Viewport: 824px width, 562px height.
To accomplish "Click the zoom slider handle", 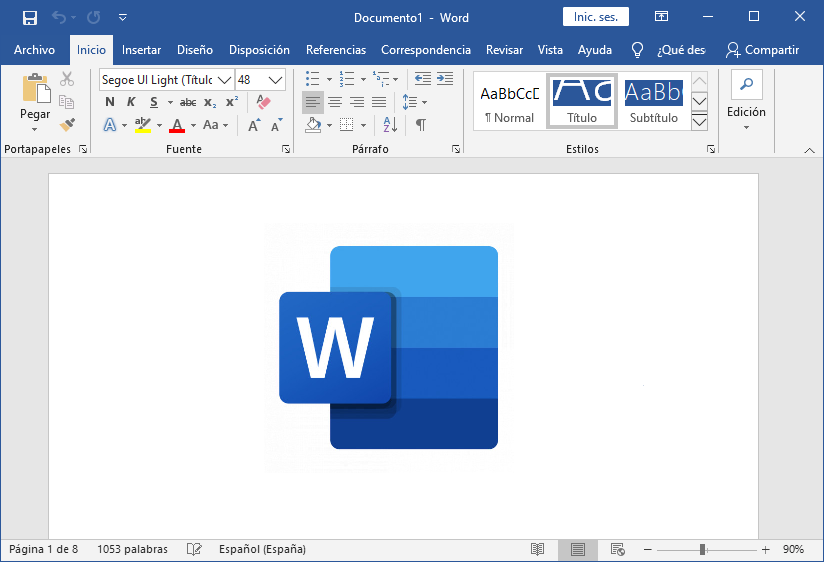I will pos(702,549).
